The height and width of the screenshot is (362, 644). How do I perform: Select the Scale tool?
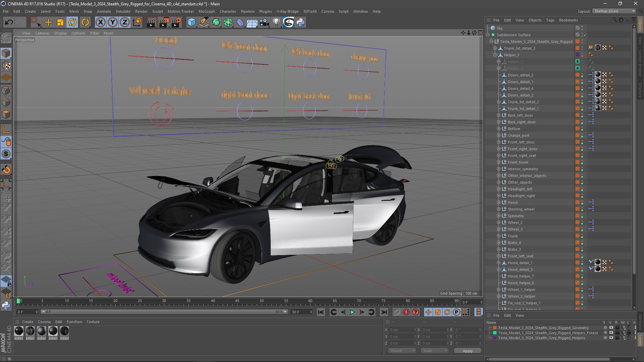[x=60, y=22]
